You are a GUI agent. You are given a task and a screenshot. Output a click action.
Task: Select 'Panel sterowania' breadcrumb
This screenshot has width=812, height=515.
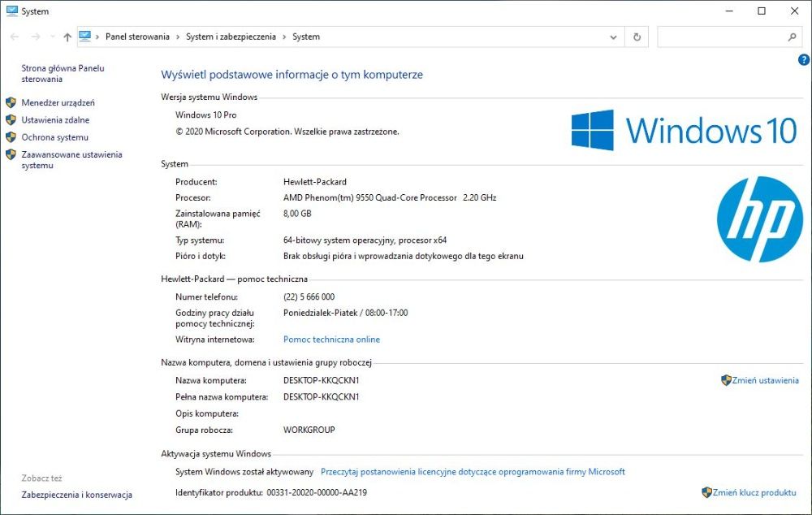tap(137, 37)
